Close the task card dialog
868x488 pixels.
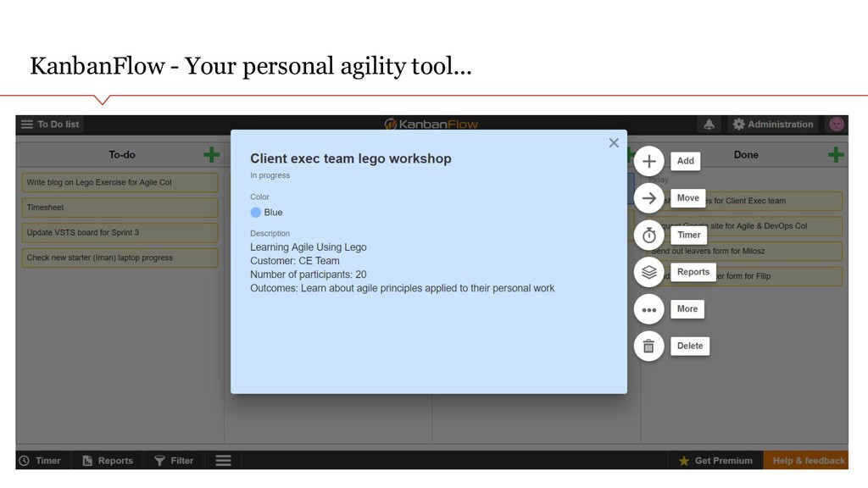(x=614, y=142)
